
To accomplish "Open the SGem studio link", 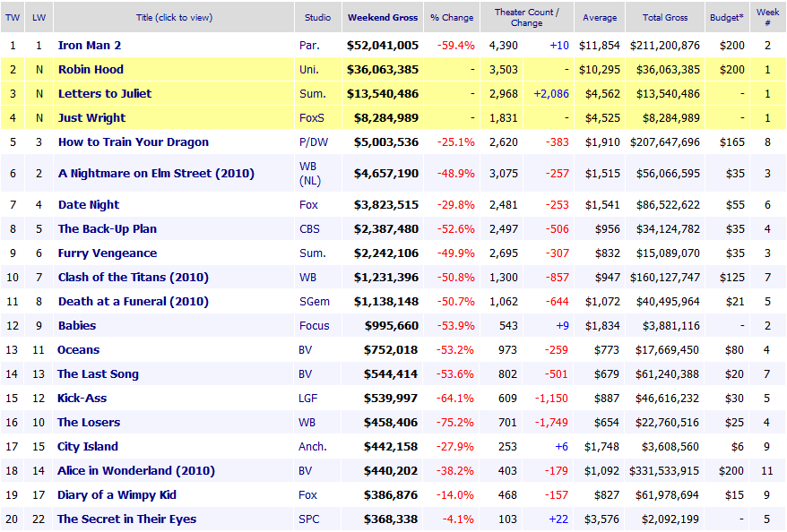I will [x=315, y=301].
